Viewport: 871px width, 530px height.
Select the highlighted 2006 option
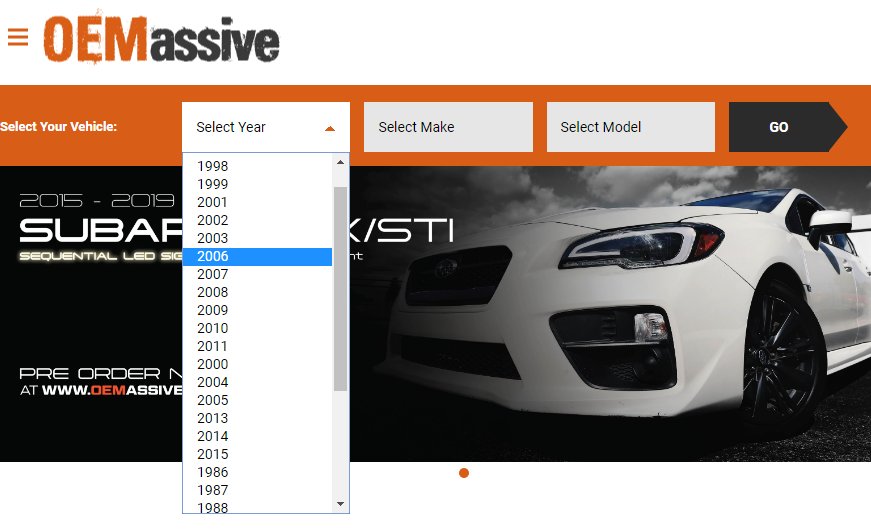tap(258, 256)
